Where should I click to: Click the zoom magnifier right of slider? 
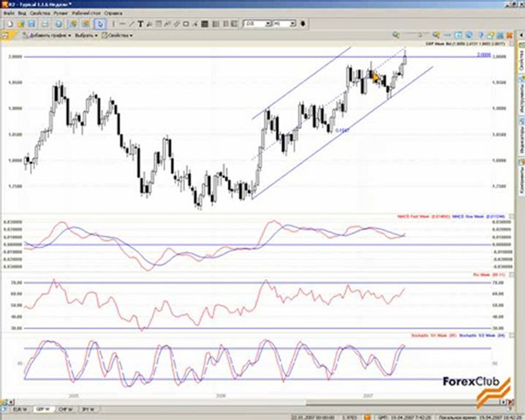point(436,35)
